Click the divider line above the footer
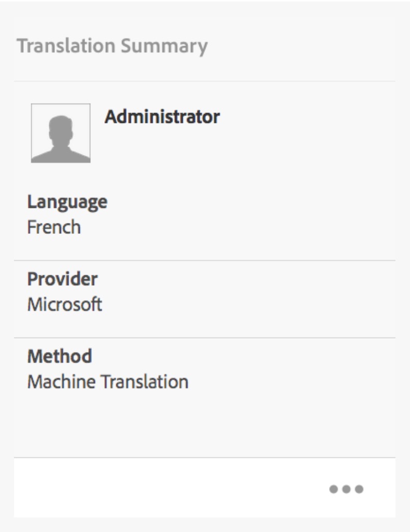 coord(204,457)
